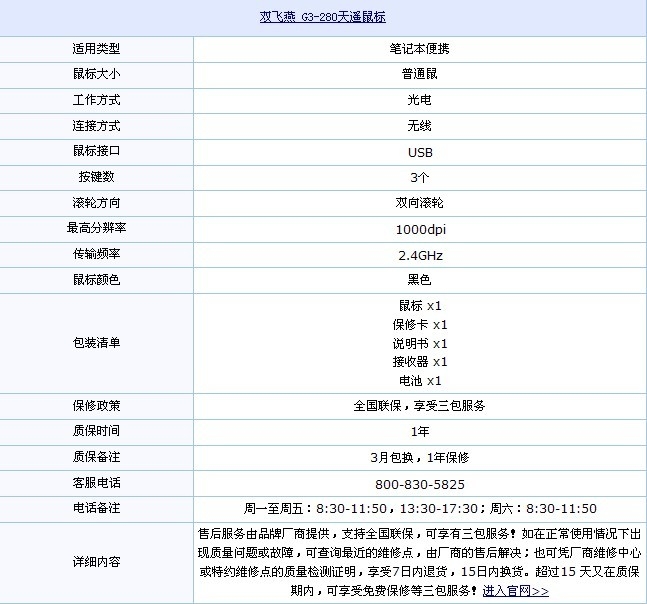Follow the 进入官网>> link
This screenshot has height=604, width=647.
(515, 591)
